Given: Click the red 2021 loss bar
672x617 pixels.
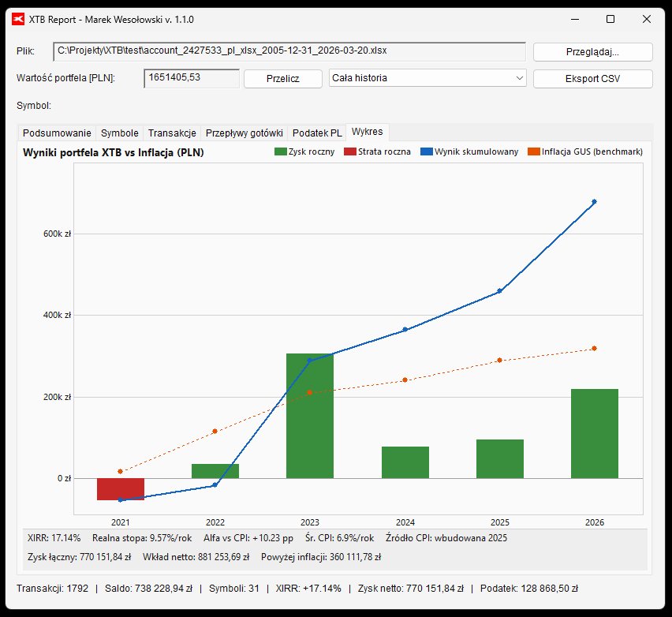Looking at the screenshot, I should tap(121, 489).
